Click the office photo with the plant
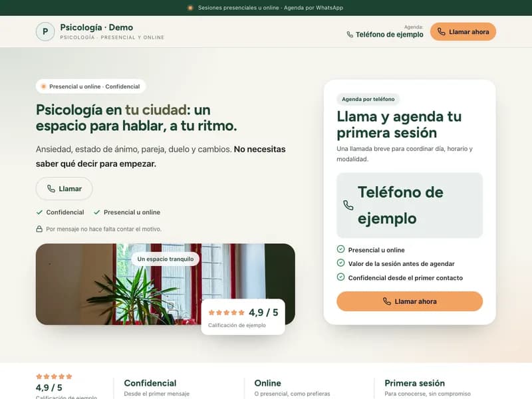This screenshot has width=532, height=399. click(165, 284)
